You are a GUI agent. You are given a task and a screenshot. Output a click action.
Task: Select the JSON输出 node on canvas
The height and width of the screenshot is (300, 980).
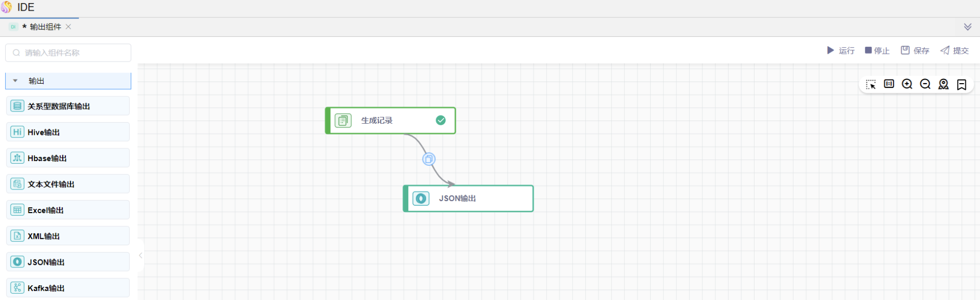click(468, 198)
